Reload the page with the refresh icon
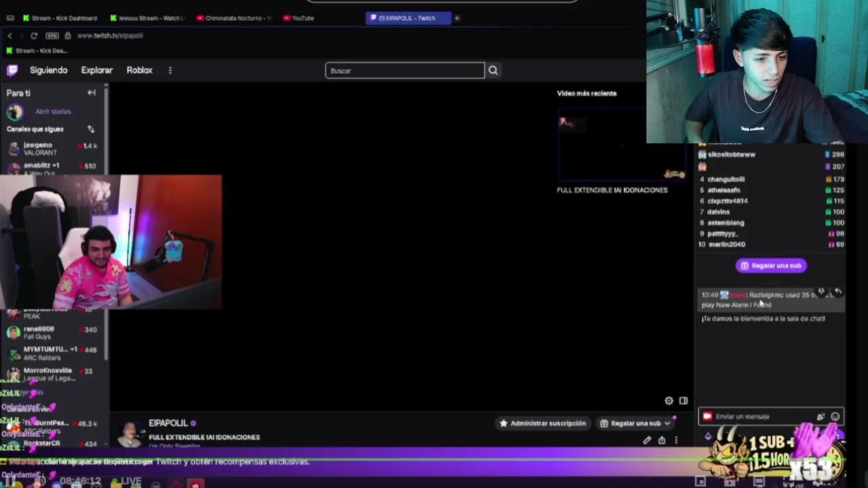This screenshot has height=488, width=868. coord(34,35)
